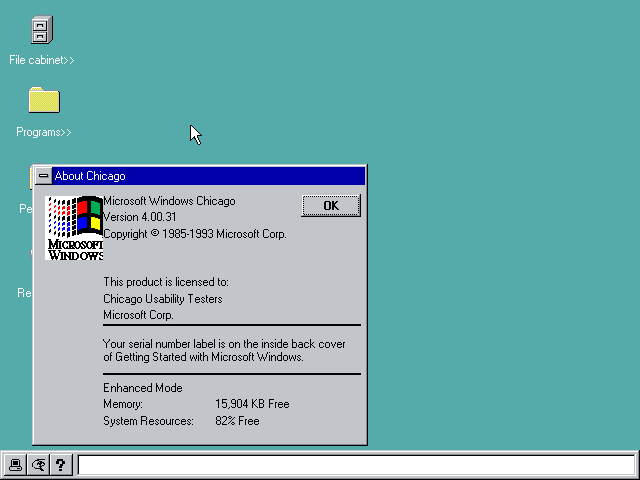This screenshot has height=480, width=640.
Task: Select the "Programs>>" label text
Action: pos(44,132)
